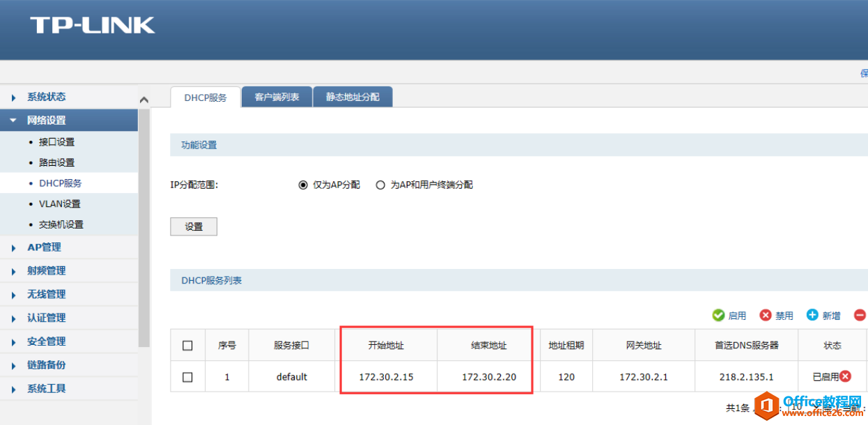Image resolution: width=868 pixels, height=425 pixels.
Task: Check the row 1 default checkbox
Action: (187, 377)
